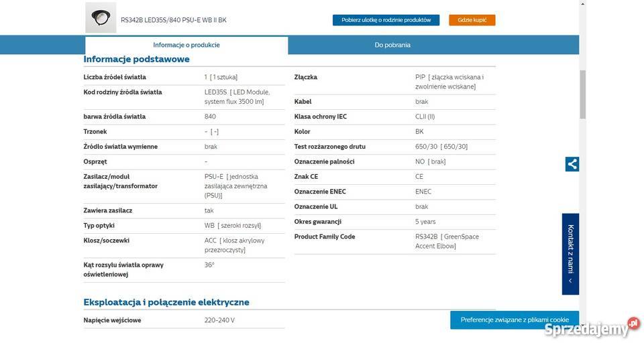This screenshot has width=644, height=343.
Task: Select the '36°' beam angle value
Action: pos(209,265)
